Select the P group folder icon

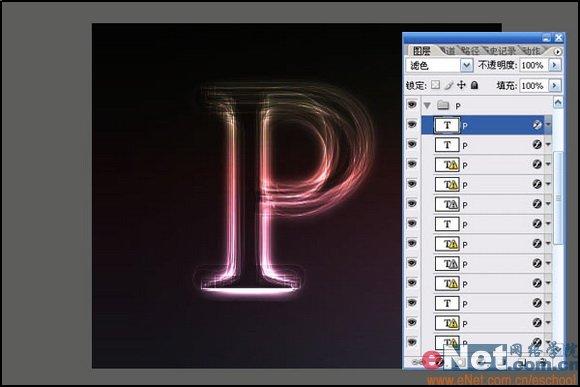[x=443, y=105]
